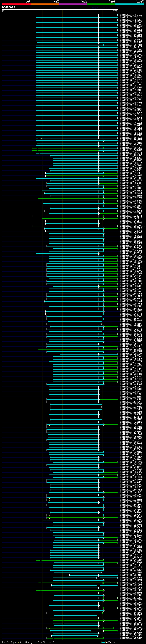Open hit UniRef100_A9TLJ3
Image resolution: width=146 pixels, height=644 pixels.
[131, 17]
